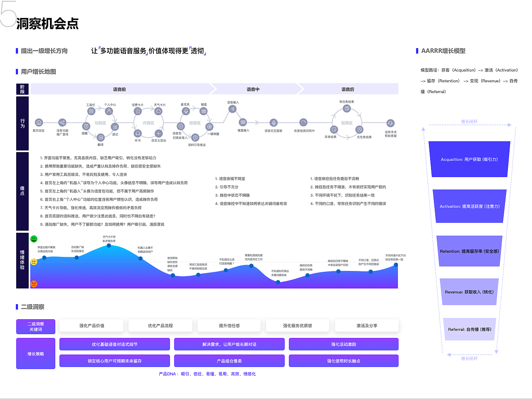Viewport: 532px width, 399px height.
Task: Select the 语音中 stage header
Action: pos(253,89)
